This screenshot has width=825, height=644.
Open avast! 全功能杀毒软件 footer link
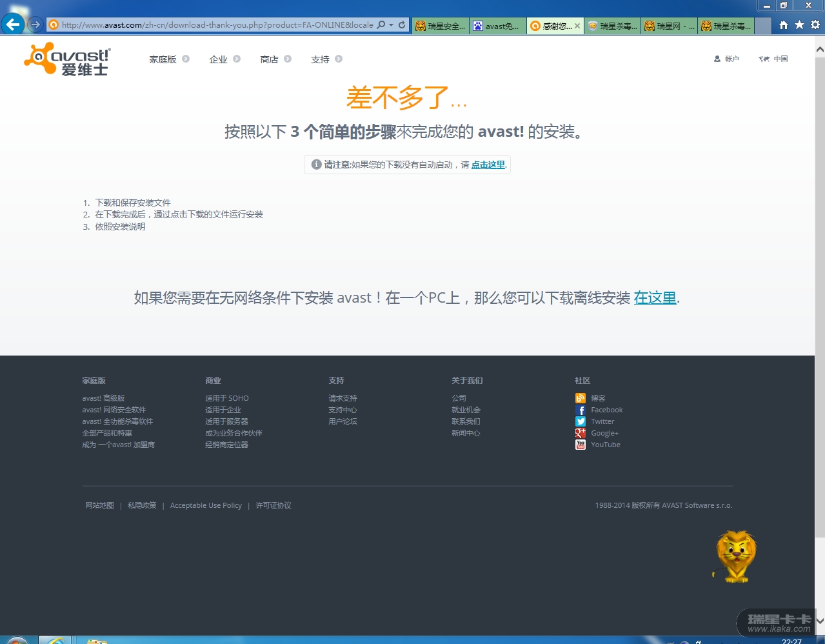[117, 421]
